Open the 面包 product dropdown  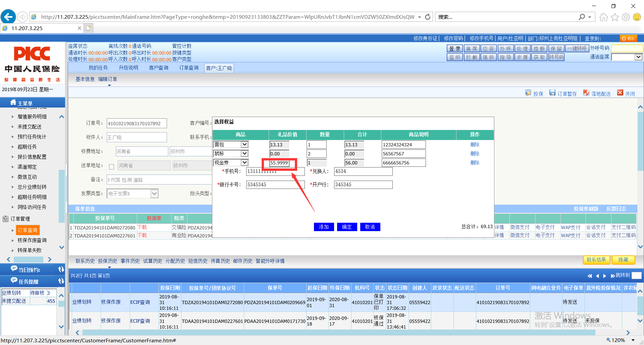245,145
